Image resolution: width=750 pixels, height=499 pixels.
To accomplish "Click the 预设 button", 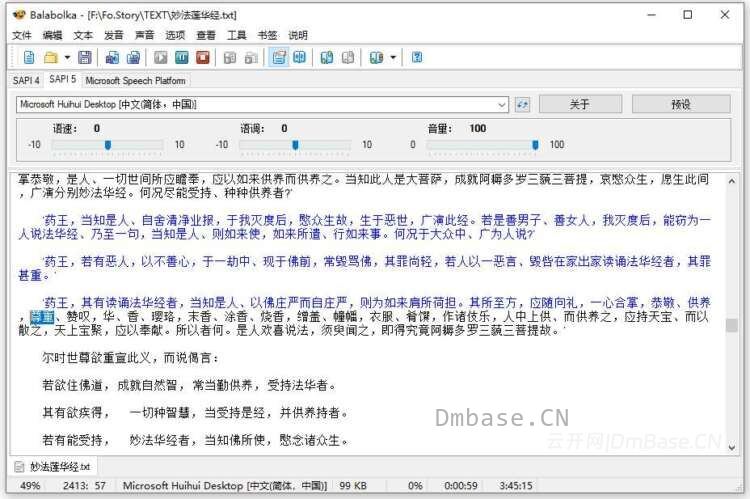I will coord(681,104).
